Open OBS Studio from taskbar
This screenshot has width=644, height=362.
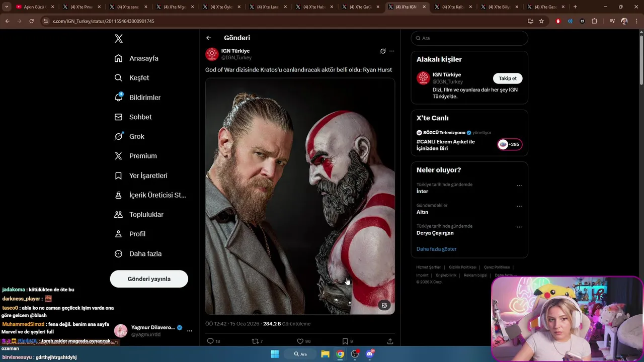pos(355,354)
